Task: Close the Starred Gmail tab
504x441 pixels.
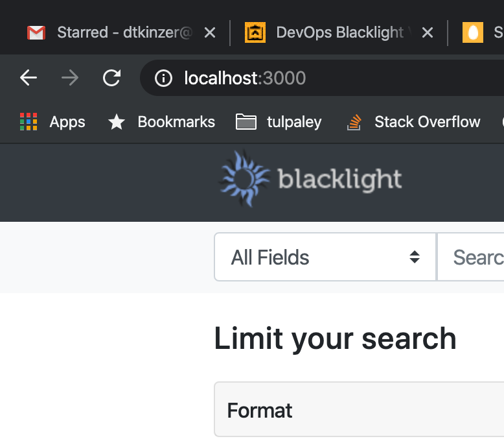Action: 210,32
